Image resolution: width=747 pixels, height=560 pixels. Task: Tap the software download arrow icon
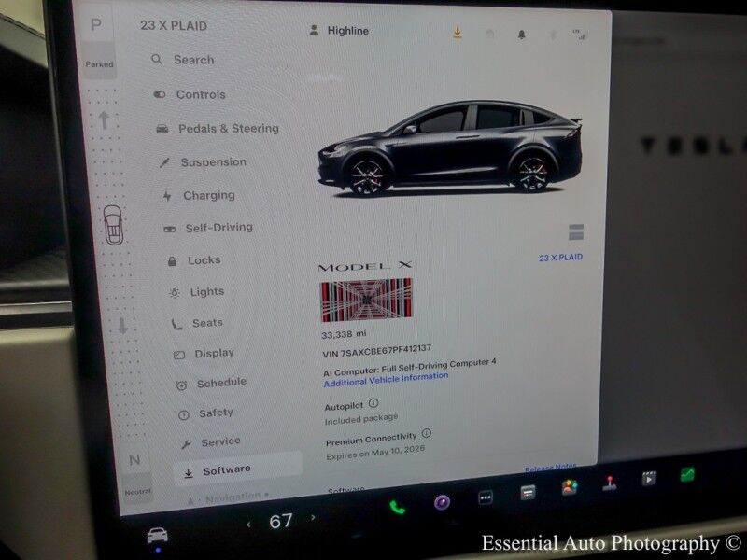(457, 33)
